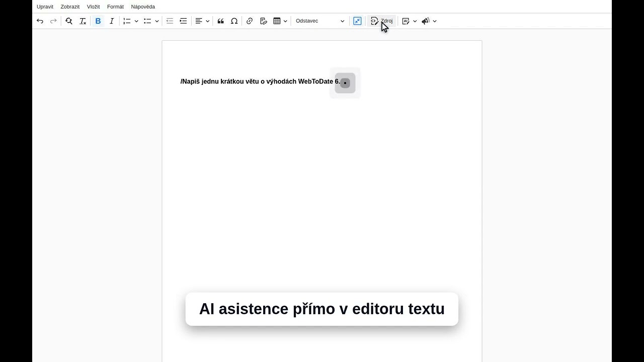Viewport: 644px width, 362px height.
Task: Open the Odstavec paragraph style dropdown
Action: 320,21
